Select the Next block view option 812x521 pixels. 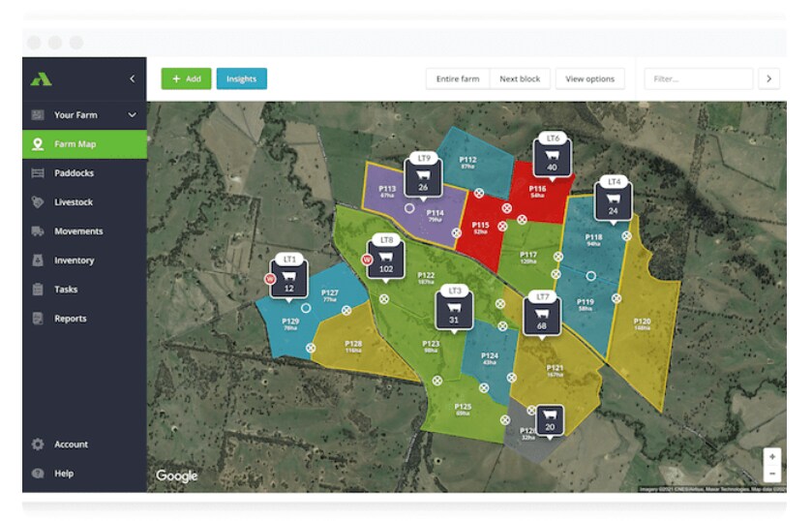point(520,79)
